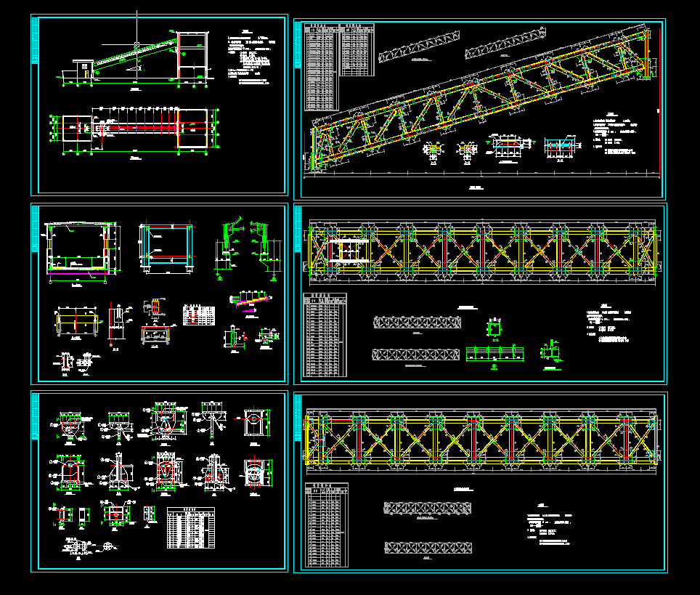Click the magenta annotation on middle-left sheet
This screenshot has width=700, height=595.
point(251,298)
